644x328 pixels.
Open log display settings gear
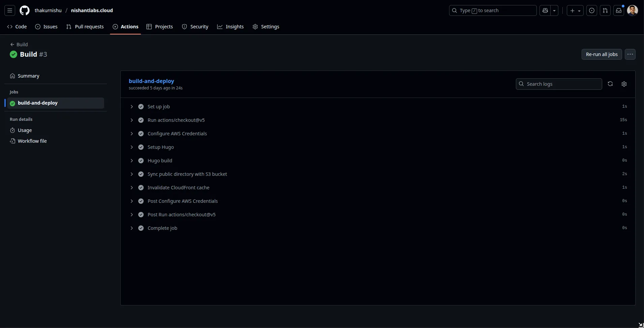(x=624, y=84)
